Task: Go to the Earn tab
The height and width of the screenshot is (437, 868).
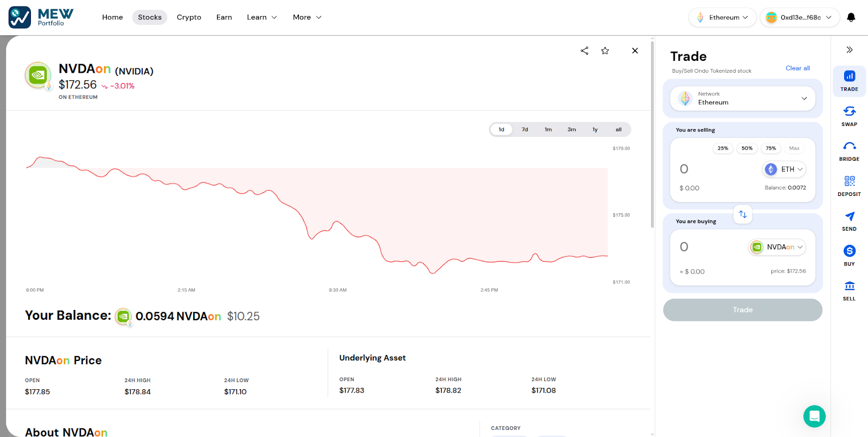Action: point(224,17)
